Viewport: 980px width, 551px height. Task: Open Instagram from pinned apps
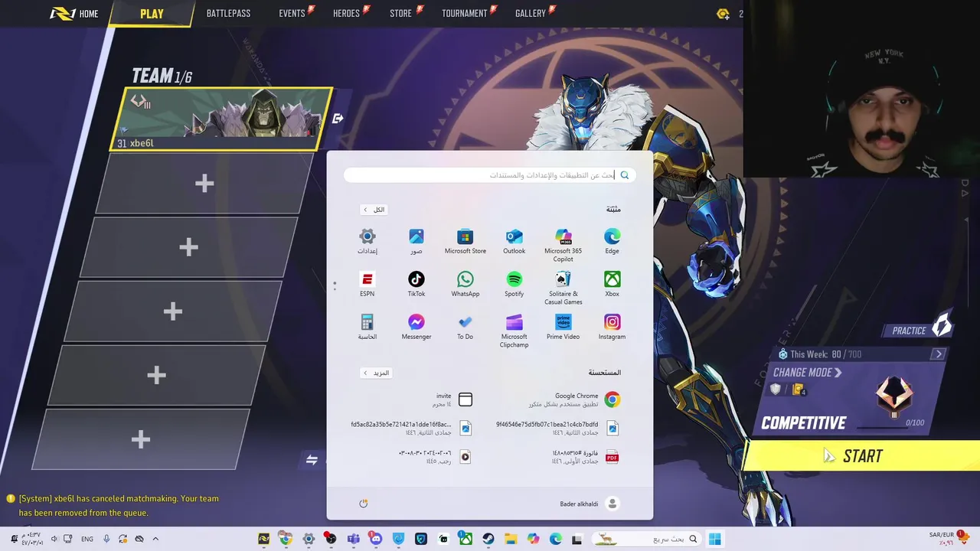click(612, 327)
